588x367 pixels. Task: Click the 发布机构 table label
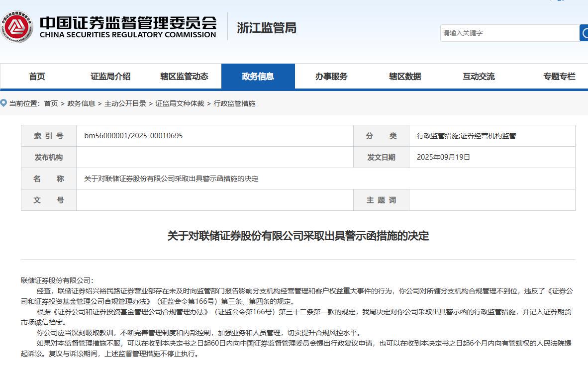click(49, 158)
